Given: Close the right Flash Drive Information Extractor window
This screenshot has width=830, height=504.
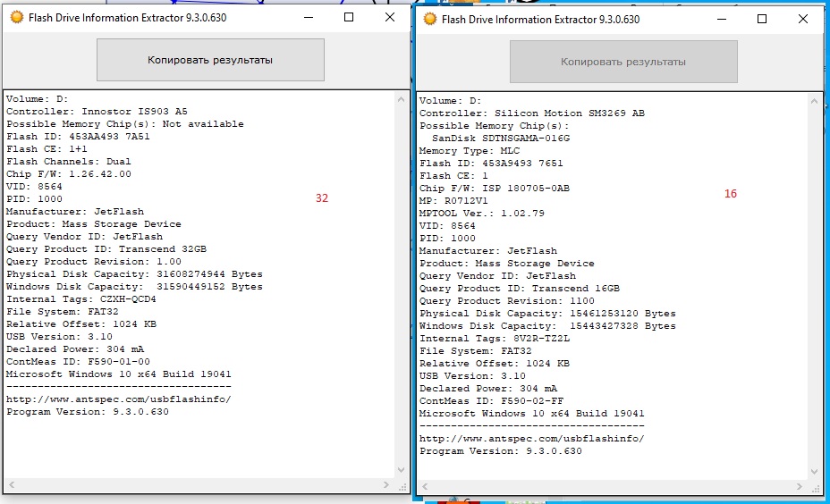Looking at the screenshot, I should pyautogui.click(x=803, y=19).
